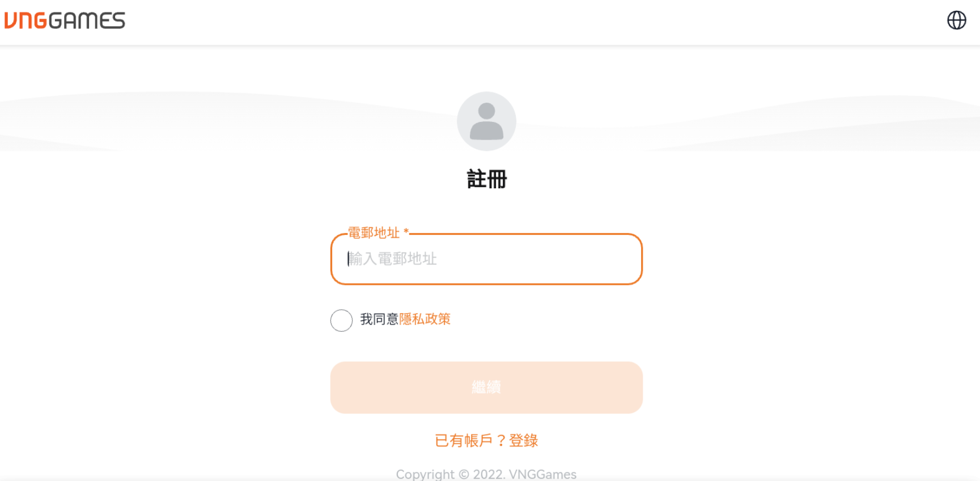Image resolution: width=980 pixels, height=481 pixels.
Task: Click the person silhouette in avatar circle
Action: [x=486, y=121]
